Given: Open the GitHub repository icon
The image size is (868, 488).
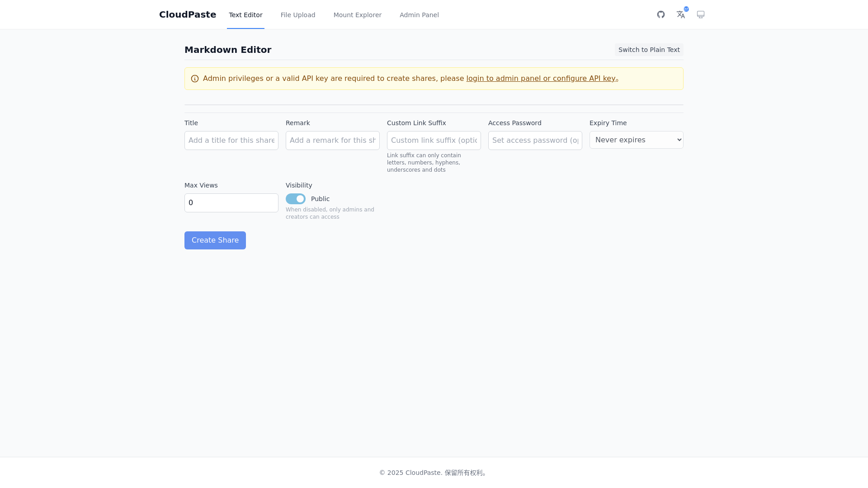Looking at the screenshot, I should [661, 14].
